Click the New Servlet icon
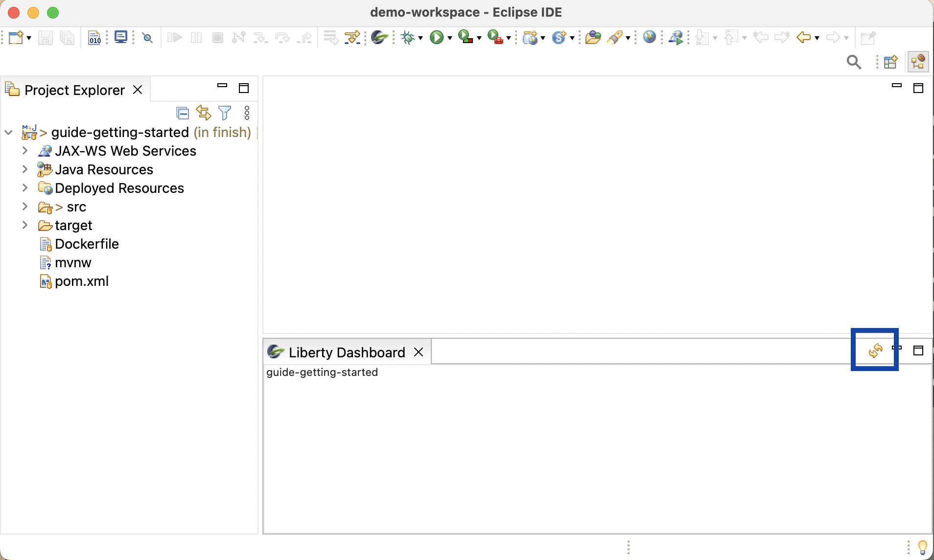This screenshot has width=934, height=560. click(x=559, y=38)
